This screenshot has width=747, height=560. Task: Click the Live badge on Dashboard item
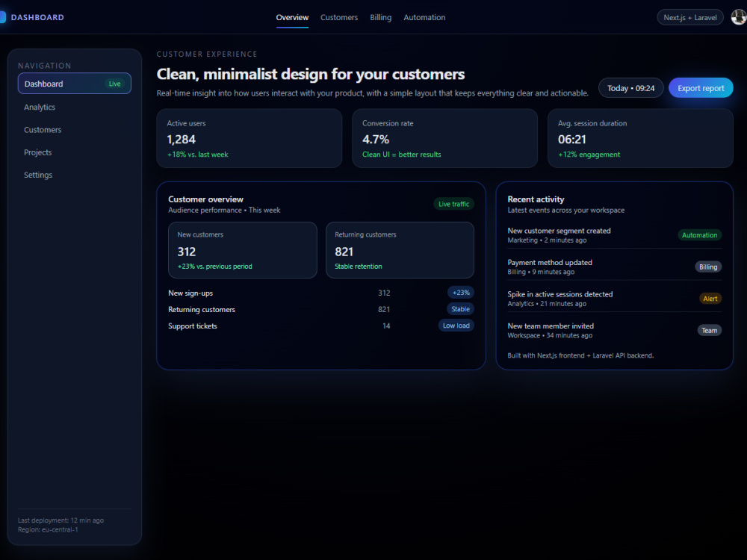[x=114, y=84]
